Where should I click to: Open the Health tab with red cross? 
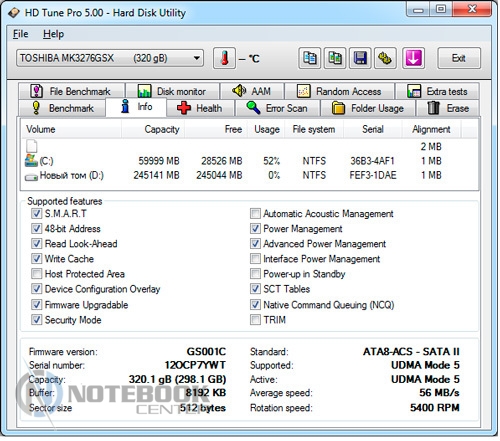(x=200, y=108)
